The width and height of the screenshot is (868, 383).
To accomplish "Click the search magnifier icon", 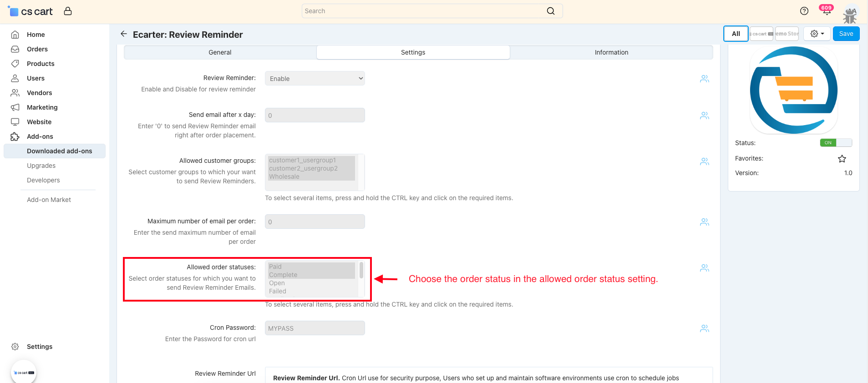I will (551, 11).
